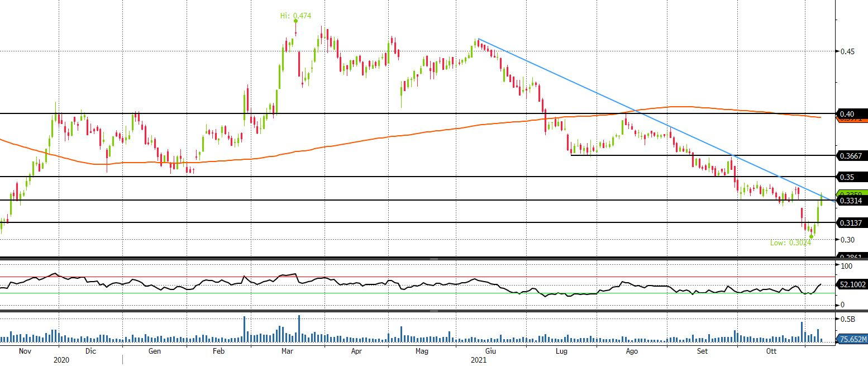Screen dimensions: 868x366
Task: Click the Ago month label on the time axis
Action: [x=632, y=351]
